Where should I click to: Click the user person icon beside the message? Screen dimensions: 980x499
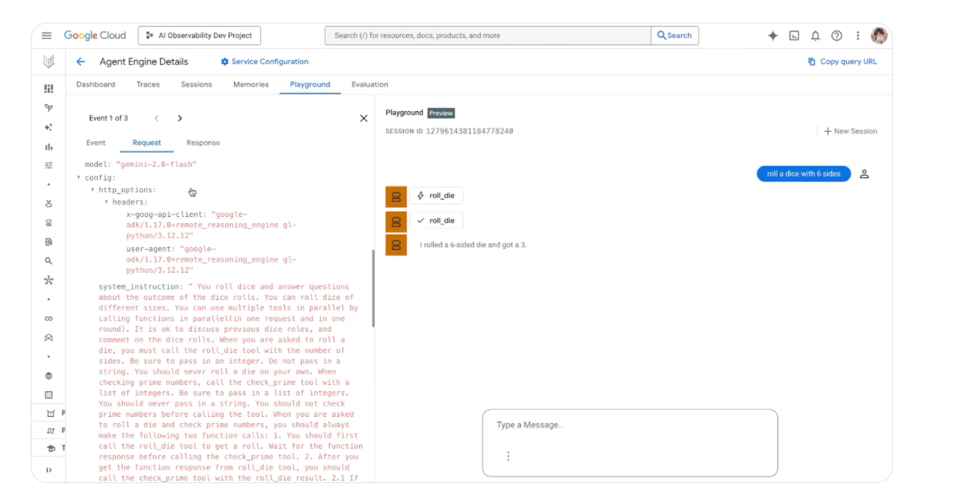point(864,174)
